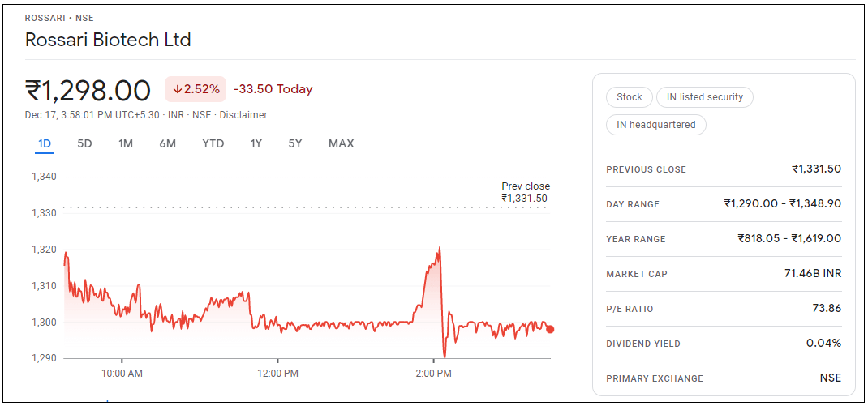Show the 6M chart range
This screenshot has height=406, width=868.
(x=168, y=143)
